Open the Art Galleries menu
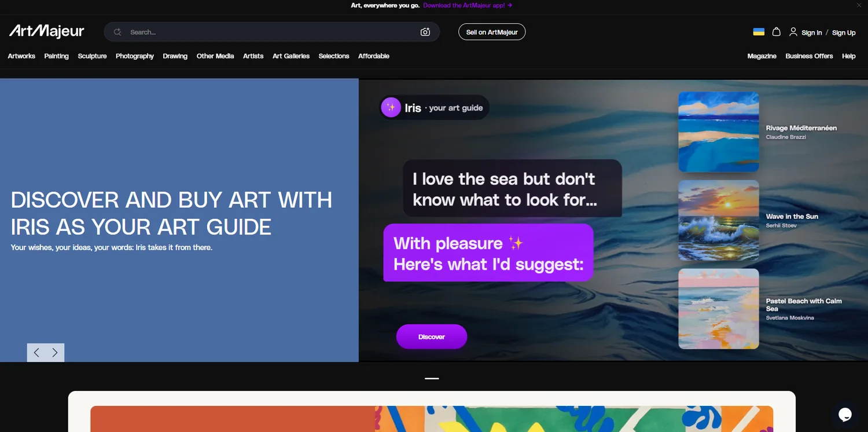This screenshot has width=868, height=432. (291, 56)
